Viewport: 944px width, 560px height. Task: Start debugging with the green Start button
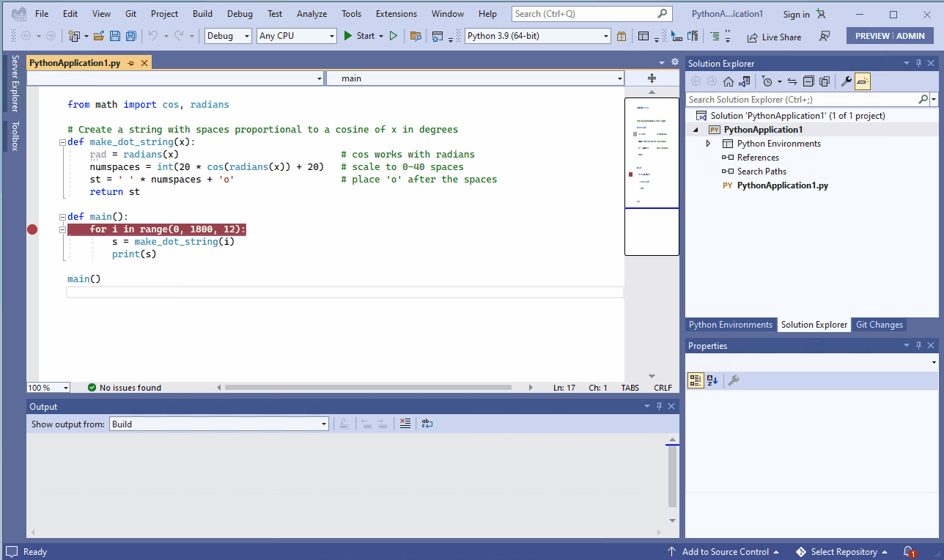pos(347,35)
